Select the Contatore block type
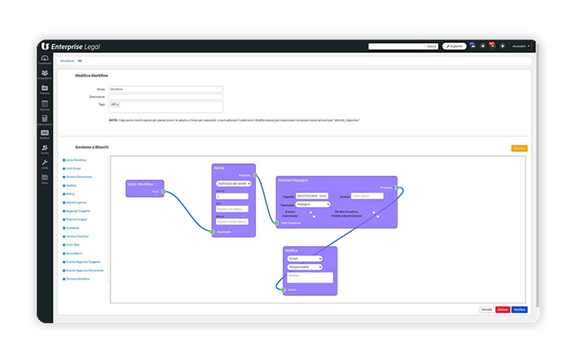The height and width of the screenshot is (362, 576). [x=72, y=228]
